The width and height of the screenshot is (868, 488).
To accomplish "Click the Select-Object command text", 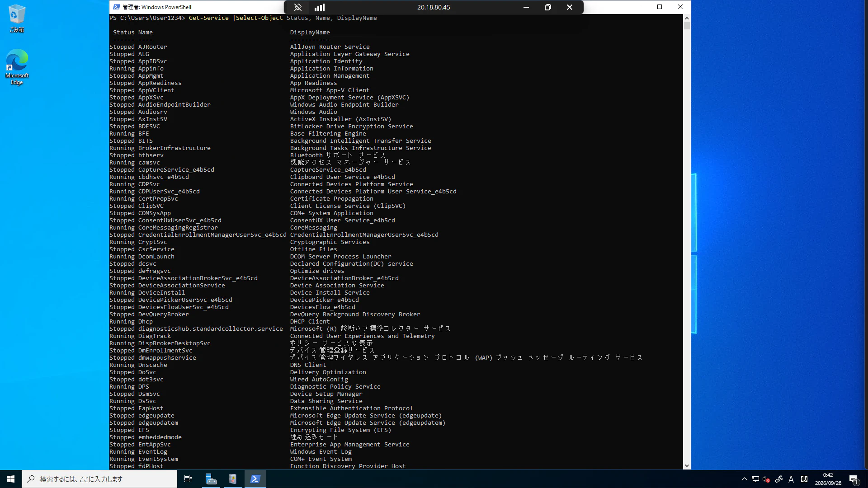I will (259, 18).
